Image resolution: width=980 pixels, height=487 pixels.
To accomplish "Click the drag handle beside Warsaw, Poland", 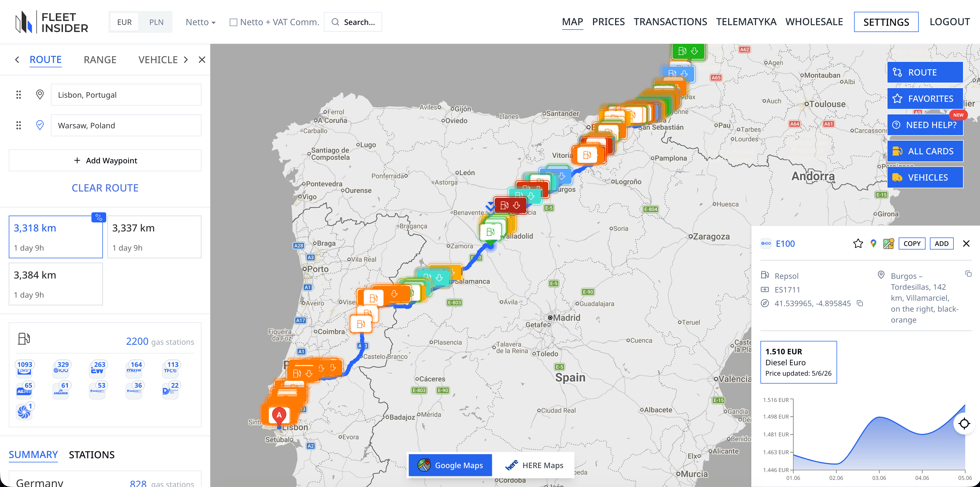I will click(18, 126).
